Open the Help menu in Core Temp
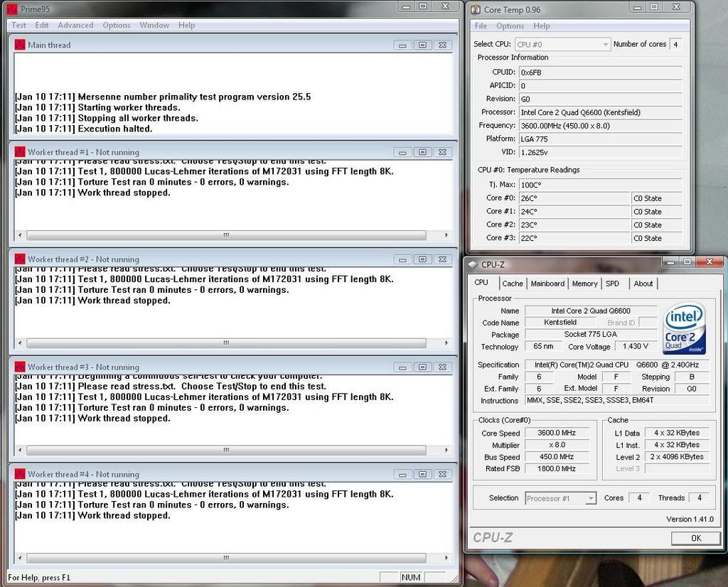 coord(541,26)
